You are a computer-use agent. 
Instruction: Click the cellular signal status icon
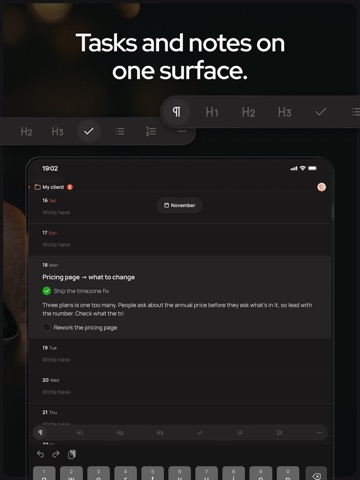(294, 169)
